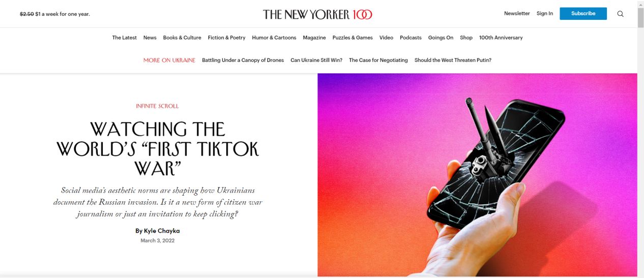This screenshot has height=278, width=644.
Task: Open Should the West Threaten Putin? link
Action: tap(453, 60)
